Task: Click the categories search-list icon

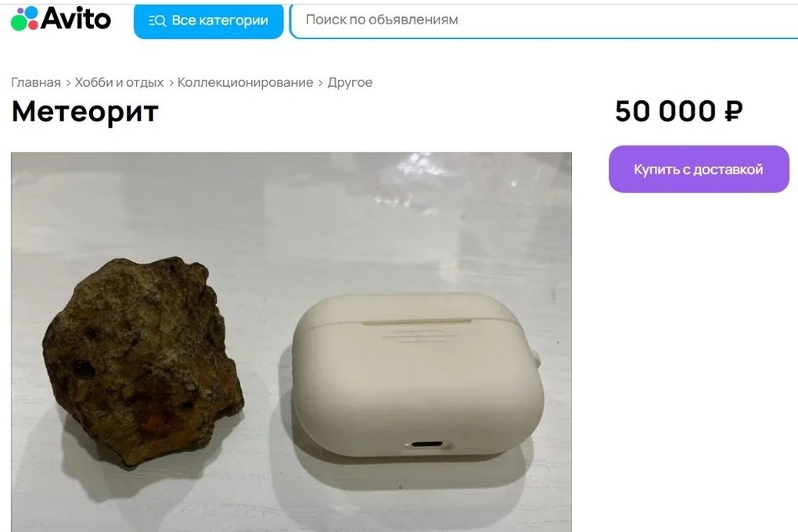Action: (157, 20)
